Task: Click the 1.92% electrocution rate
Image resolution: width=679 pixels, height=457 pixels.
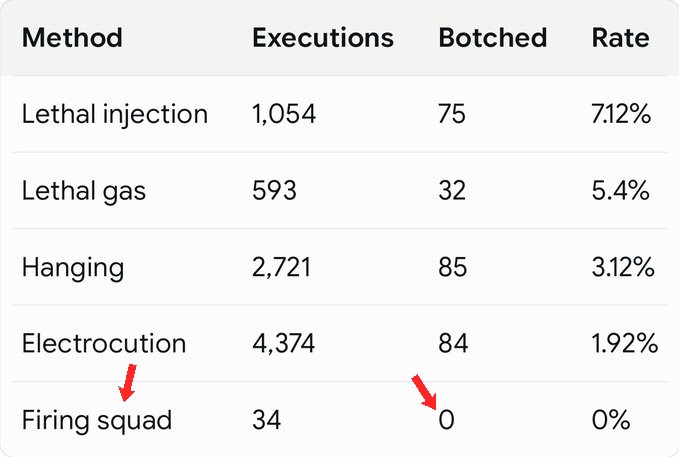Action: pyautogui.click(x=625, y=343)
